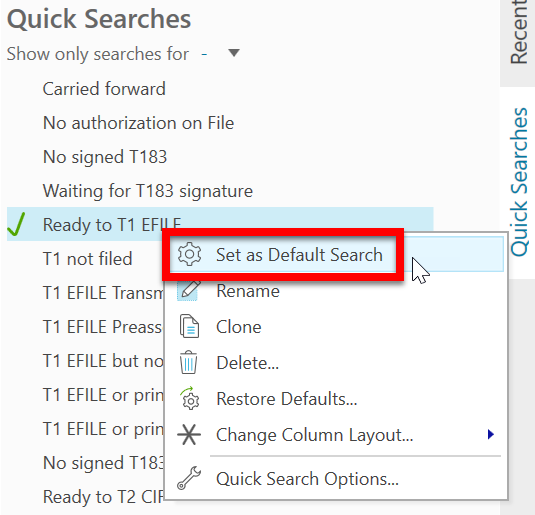Open Quick Search Options... entry

coord(307,478)
